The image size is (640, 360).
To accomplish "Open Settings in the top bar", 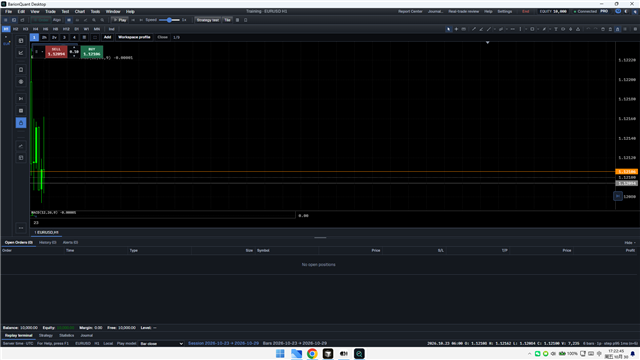I will (504, 11).
